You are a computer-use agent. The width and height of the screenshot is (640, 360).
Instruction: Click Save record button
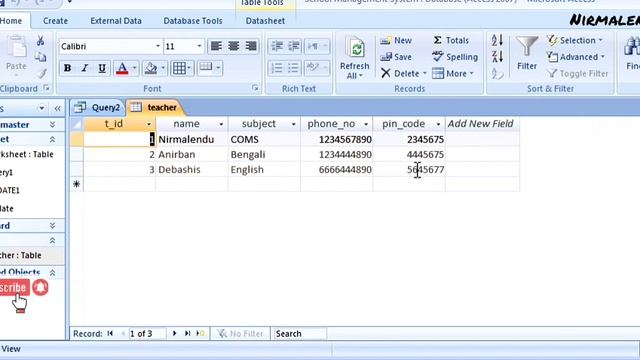coord(396,57)
